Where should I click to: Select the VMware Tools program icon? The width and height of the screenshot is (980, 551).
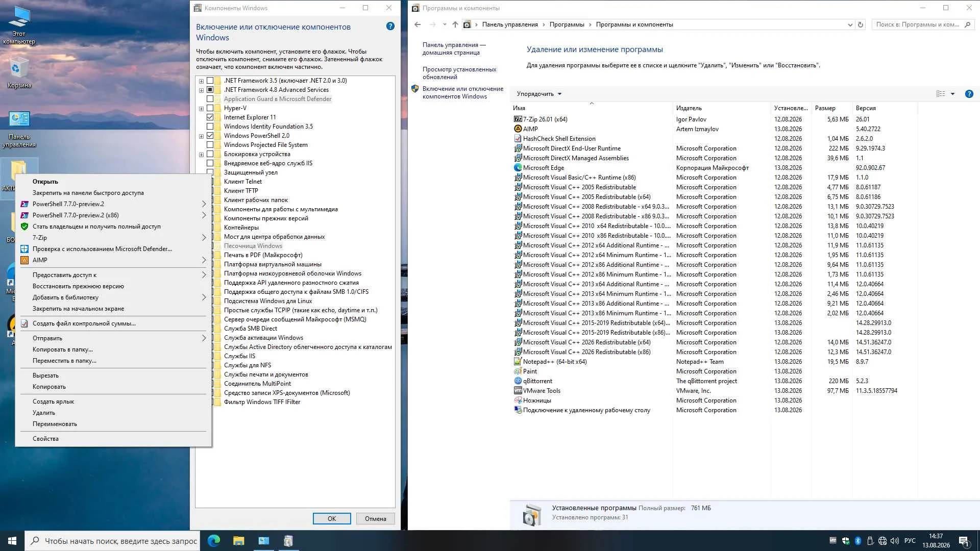[x=518, y=391]
